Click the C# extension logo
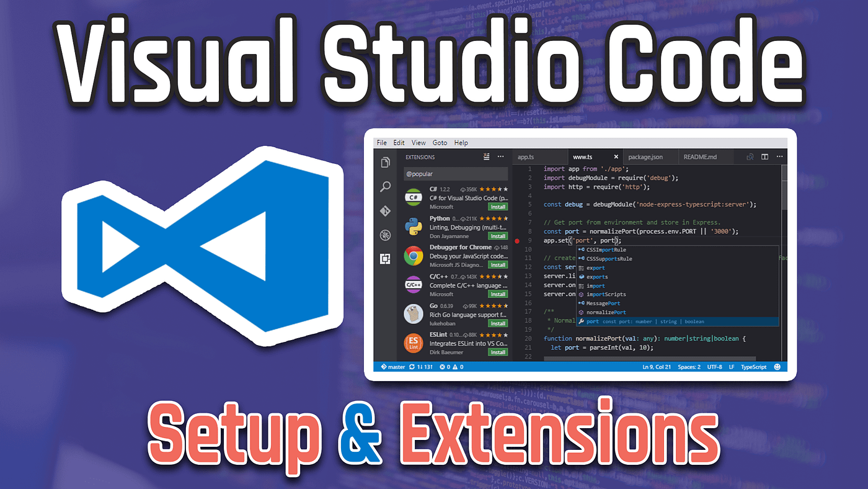868x489 pixels. tap(414, 197)
